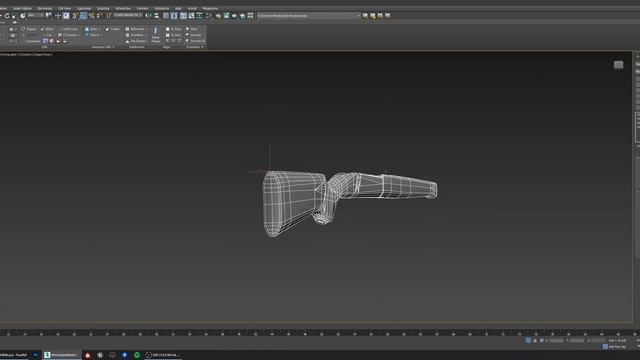
Task: Open the Graph Editors menu
Action: [22, 8]
